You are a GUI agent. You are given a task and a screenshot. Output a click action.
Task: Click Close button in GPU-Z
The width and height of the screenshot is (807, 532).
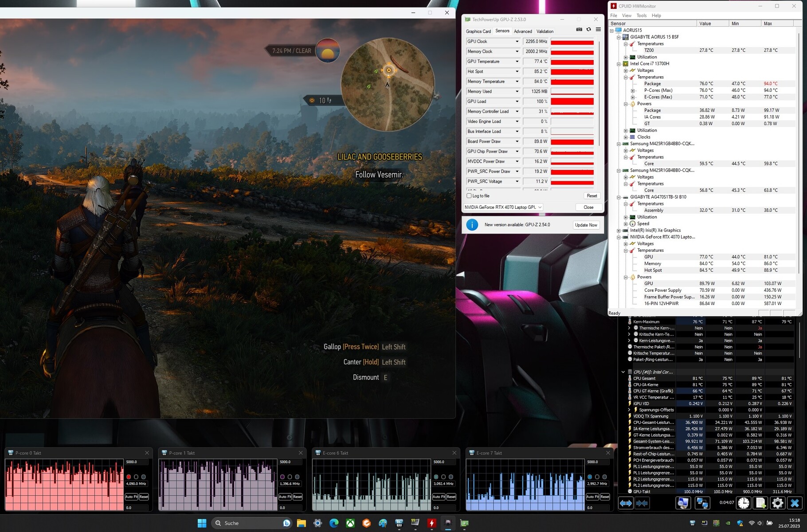[x=588, y=207]
